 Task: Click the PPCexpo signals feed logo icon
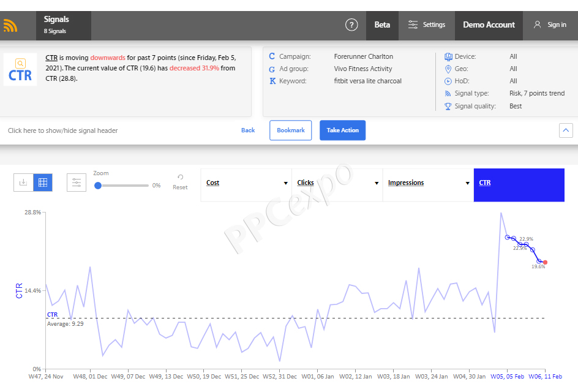point(10,25)
